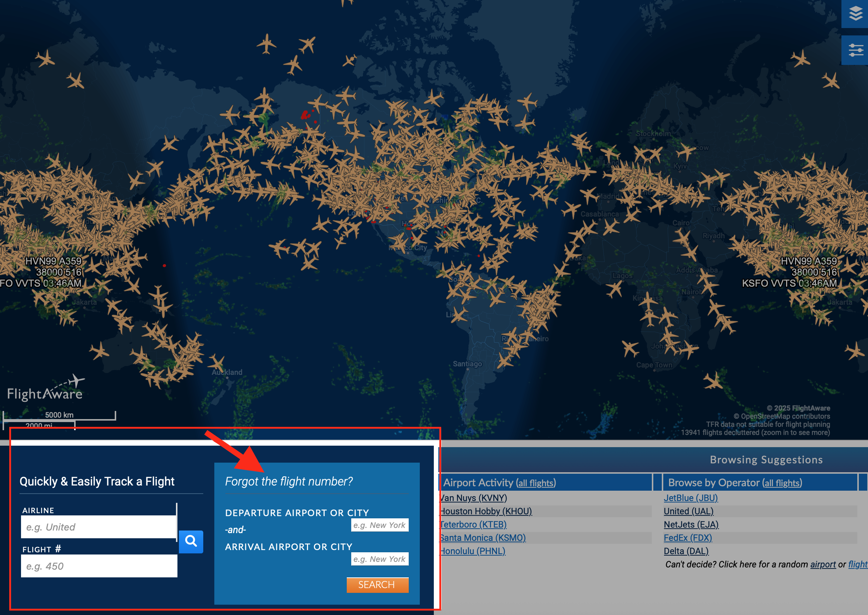868x615 pixels.
Task: Click the departure airport or city field
Action: pos(379,525)
